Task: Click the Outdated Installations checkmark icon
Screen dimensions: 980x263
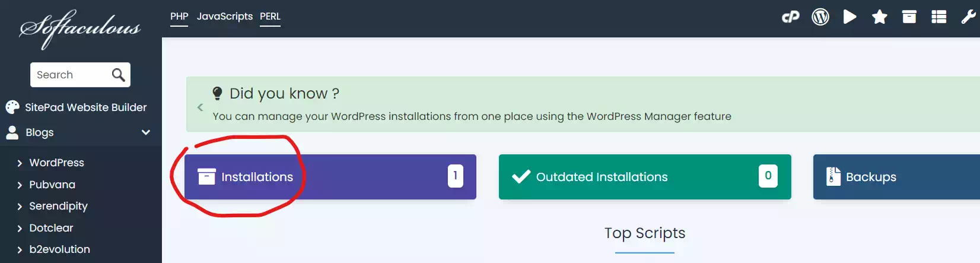Action: click(x=521, y=176)
